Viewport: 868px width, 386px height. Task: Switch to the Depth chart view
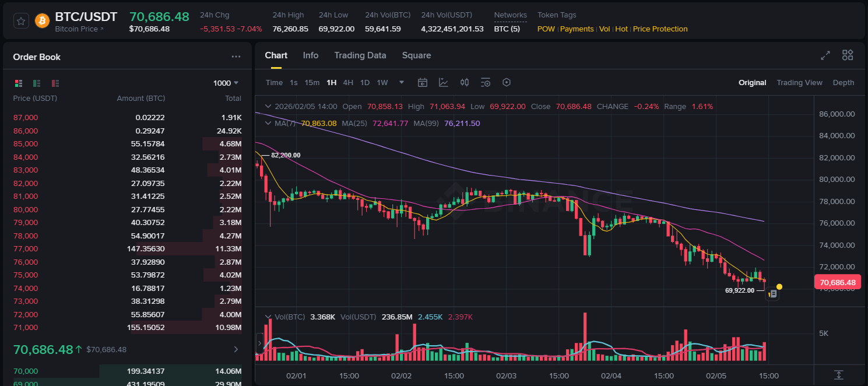pos(843,82)
